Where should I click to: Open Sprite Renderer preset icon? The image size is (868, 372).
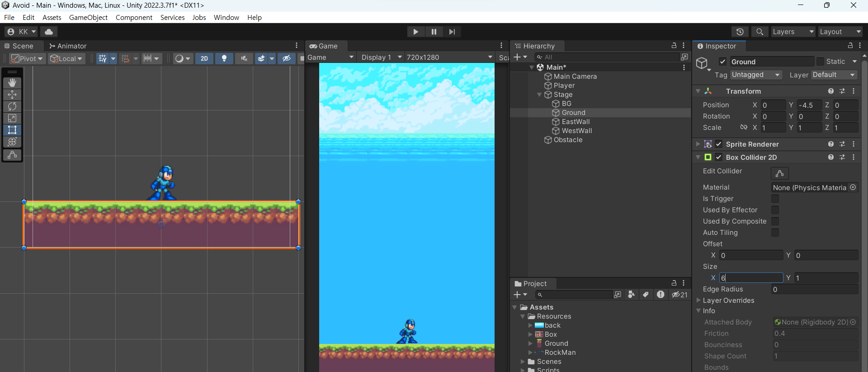click(842, 144)
